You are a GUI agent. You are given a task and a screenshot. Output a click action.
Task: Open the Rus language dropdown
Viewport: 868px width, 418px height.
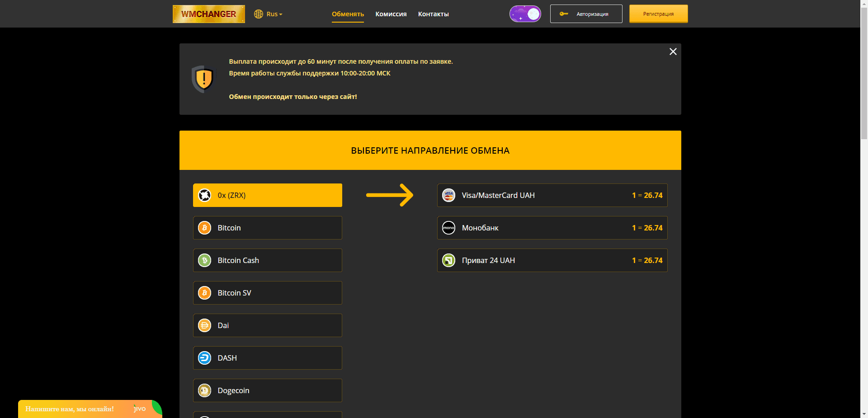click(x=268, y=14)
